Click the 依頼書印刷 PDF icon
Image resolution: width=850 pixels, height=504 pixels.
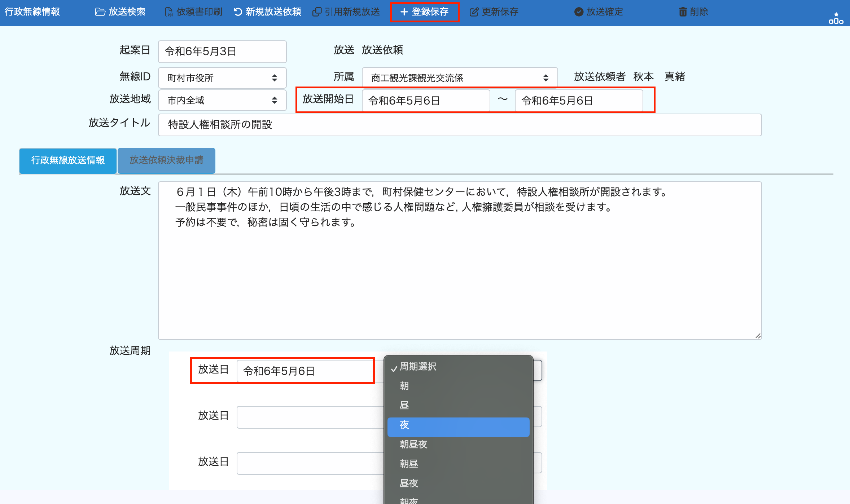pyautogui.click(x=168, y=12)
